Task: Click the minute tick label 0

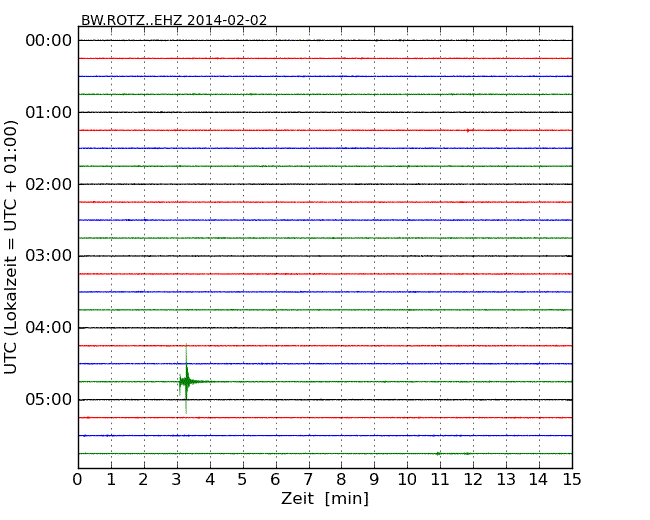Action: (x=78, y=480)
